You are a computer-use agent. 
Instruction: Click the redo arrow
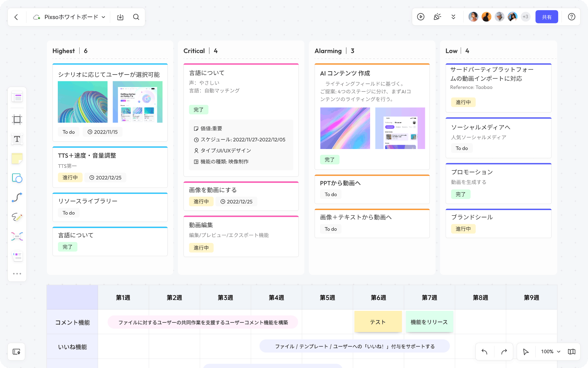pyautogui.click(x=504, y=352)
